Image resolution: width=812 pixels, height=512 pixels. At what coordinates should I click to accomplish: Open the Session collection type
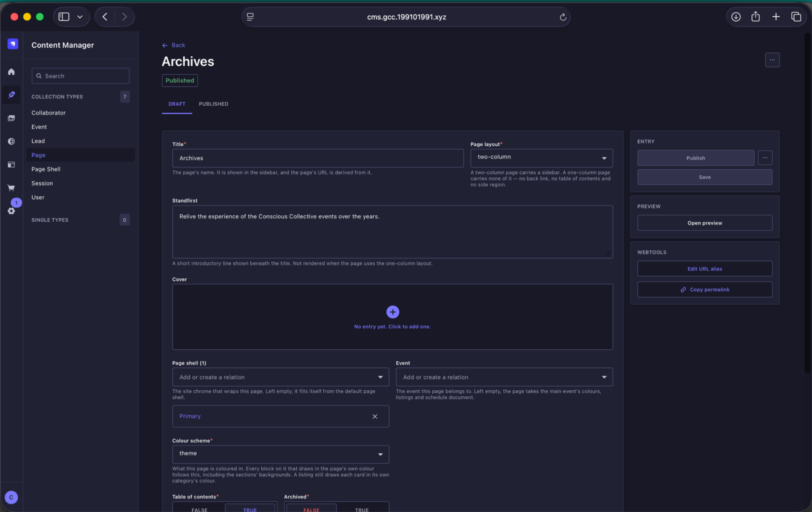pos(42,183)
